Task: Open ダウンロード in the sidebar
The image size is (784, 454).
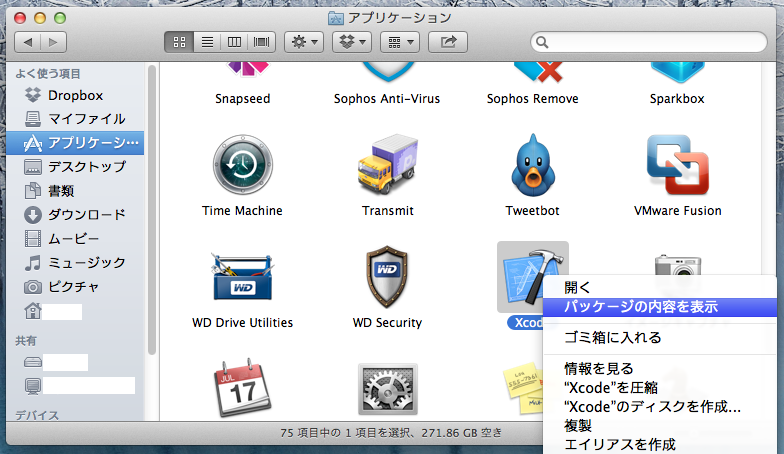Action: point(75,214)
